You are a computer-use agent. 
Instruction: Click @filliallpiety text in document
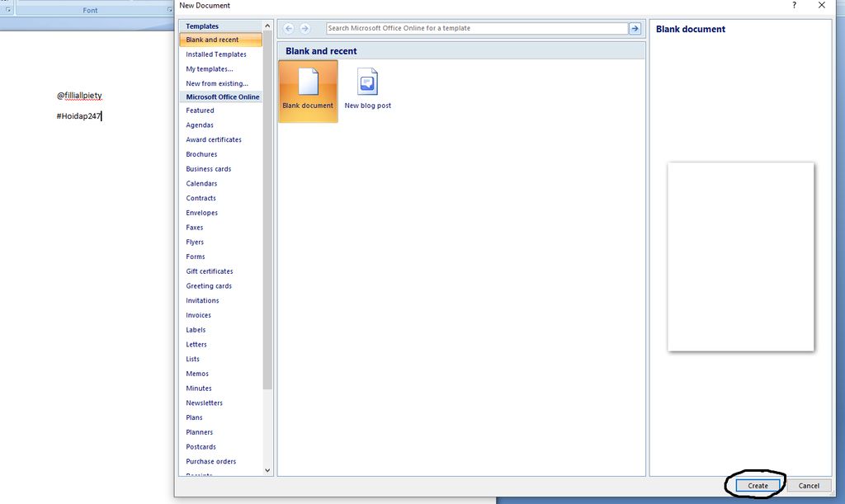pos(79,96)
